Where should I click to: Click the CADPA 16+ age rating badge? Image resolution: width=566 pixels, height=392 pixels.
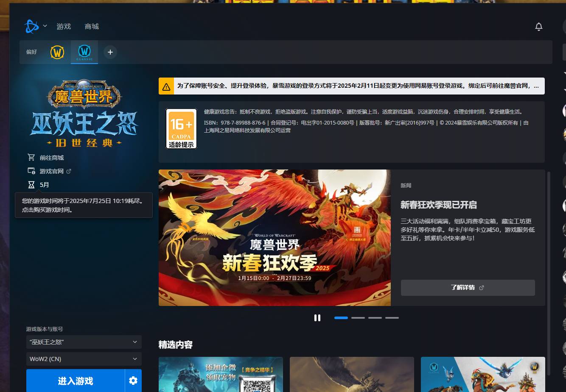181,129
